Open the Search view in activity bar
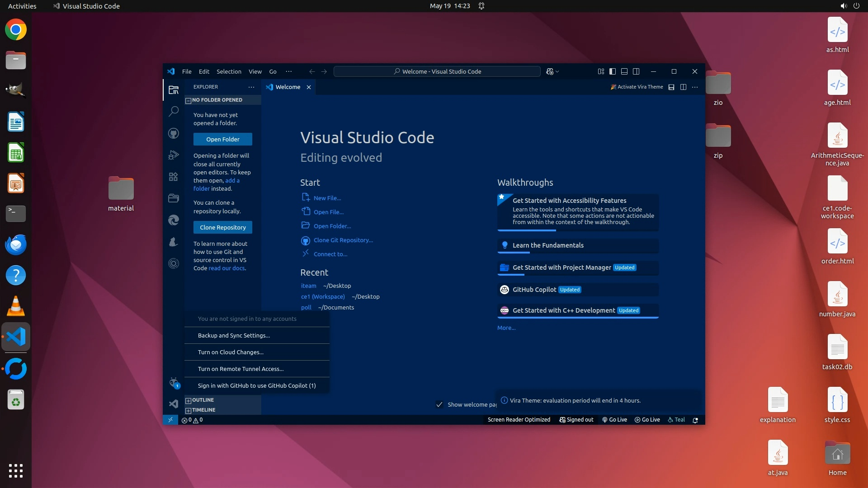Viewport: 868px width, 488px height. coord(174,111)
